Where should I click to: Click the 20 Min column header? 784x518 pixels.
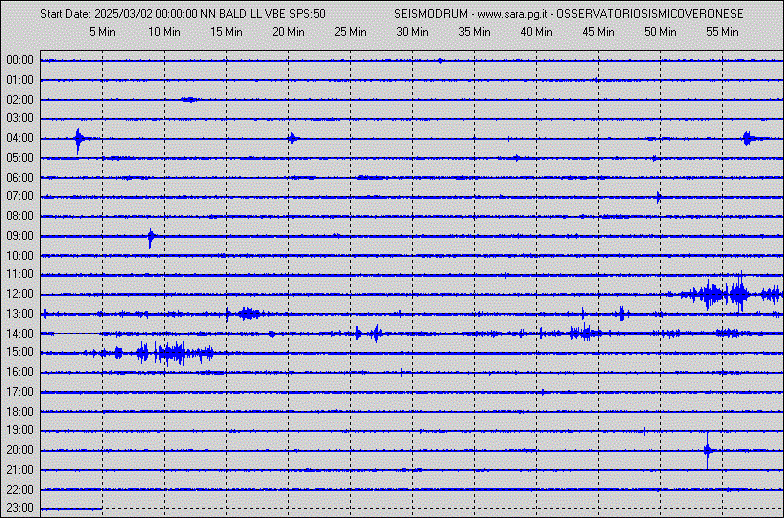click(x=288, y=32)
